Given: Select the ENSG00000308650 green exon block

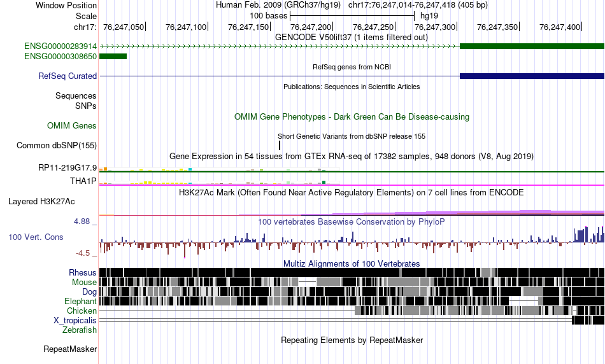Looking at the screenshot, I should (x=113, y=56).
